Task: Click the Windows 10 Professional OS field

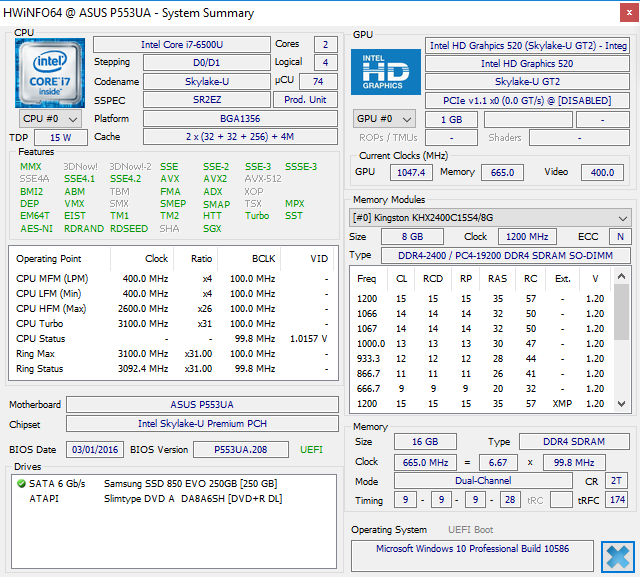Action: (x=472, y=549)
